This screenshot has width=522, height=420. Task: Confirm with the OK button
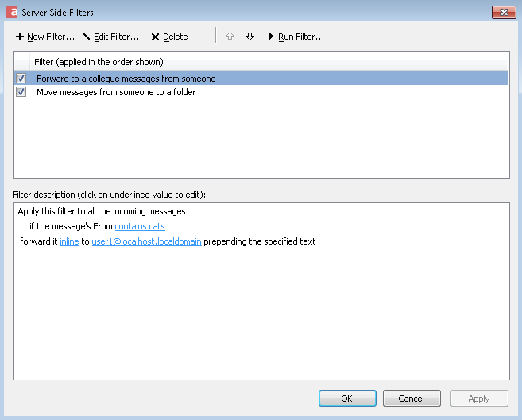[x=347, y=398]
